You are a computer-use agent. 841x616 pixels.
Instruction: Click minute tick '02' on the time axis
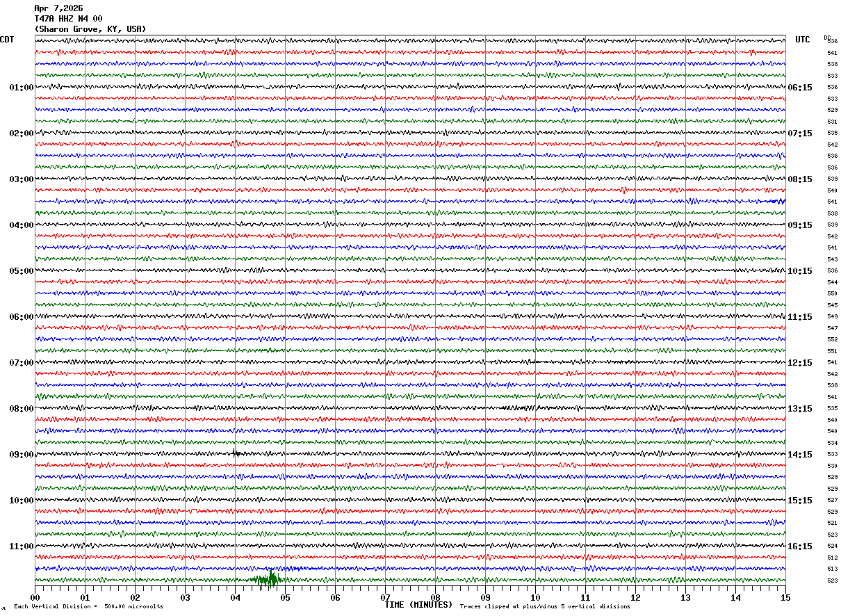pyautogui.click(x=135, y=597)
